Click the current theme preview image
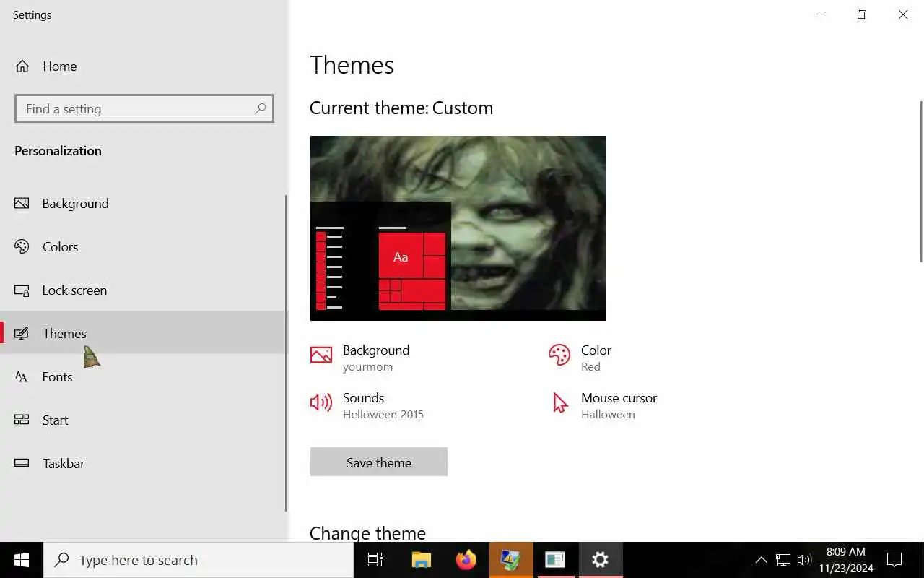This screenshot has width=924, height=578. click(x=458, y=228)
